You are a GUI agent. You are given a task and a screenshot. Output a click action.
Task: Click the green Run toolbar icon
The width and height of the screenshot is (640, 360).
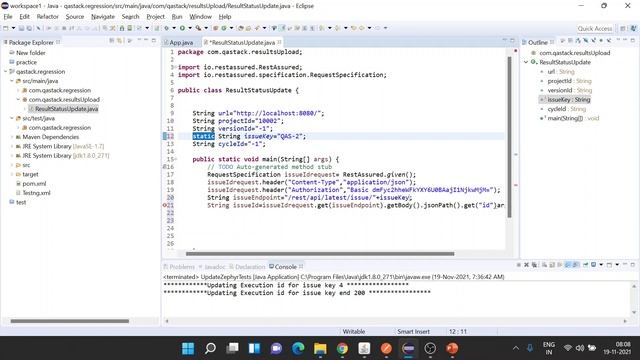(182, 28)
